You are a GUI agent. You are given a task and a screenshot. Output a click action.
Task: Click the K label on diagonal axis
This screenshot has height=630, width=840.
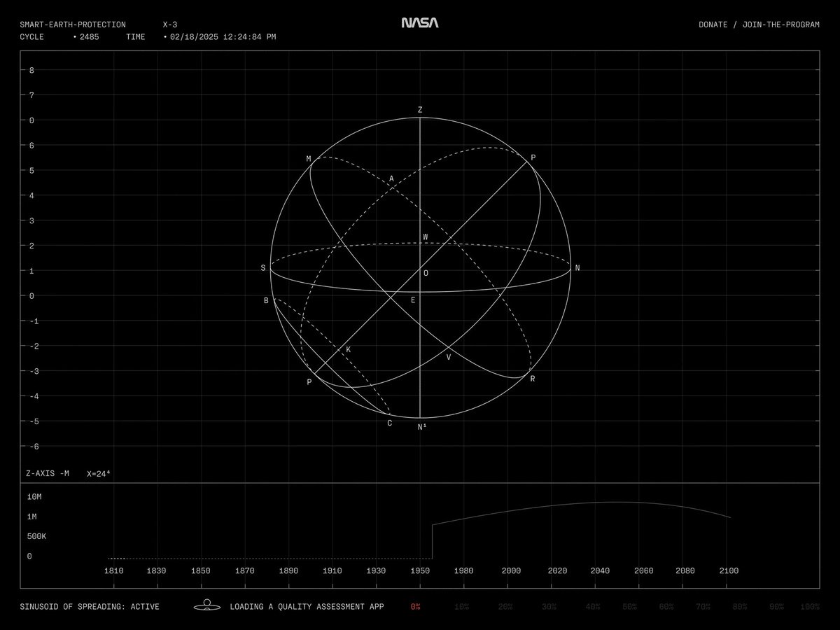coord(349,349)
